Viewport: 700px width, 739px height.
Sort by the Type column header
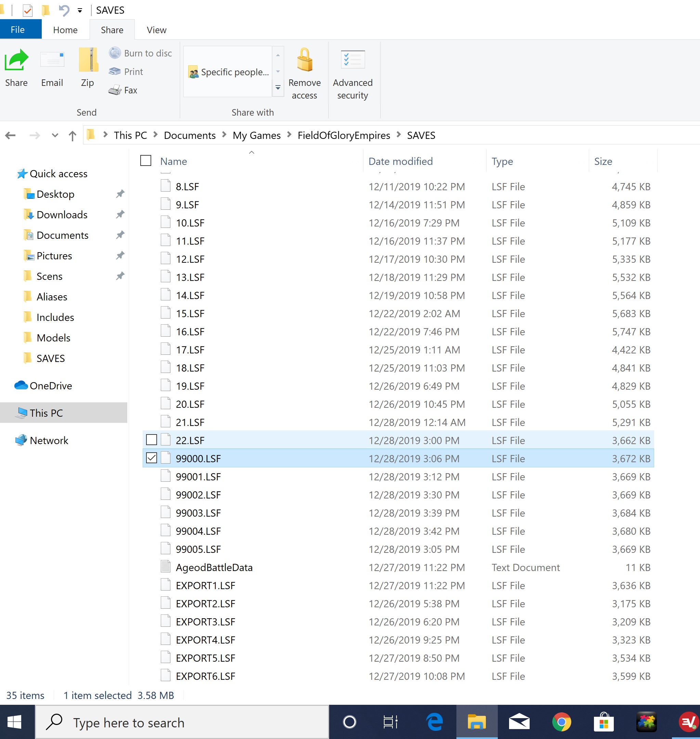[502, 161]
